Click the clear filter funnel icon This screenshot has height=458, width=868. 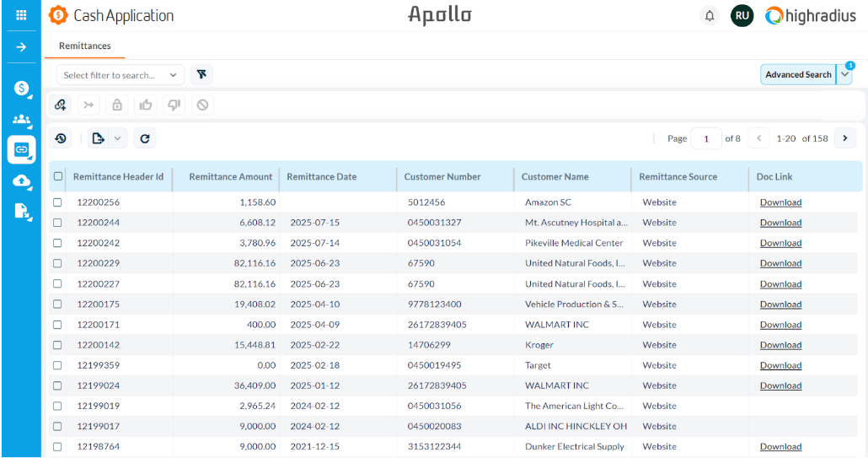click(201, 74)
